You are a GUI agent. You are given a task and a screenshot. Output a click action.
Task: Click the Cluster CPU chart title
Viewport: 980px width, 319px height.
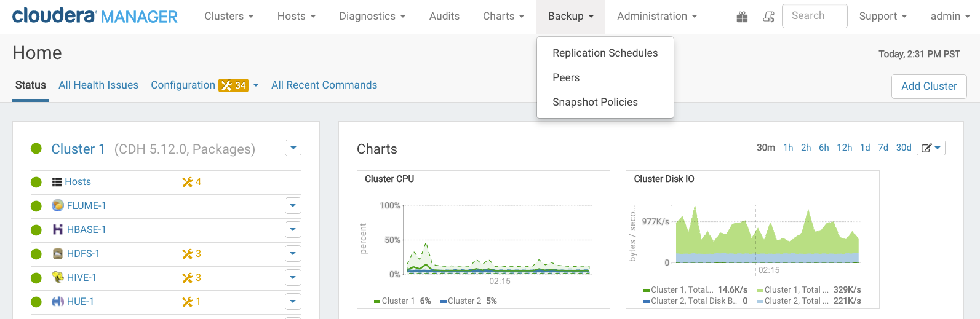[x=389, y=179]
